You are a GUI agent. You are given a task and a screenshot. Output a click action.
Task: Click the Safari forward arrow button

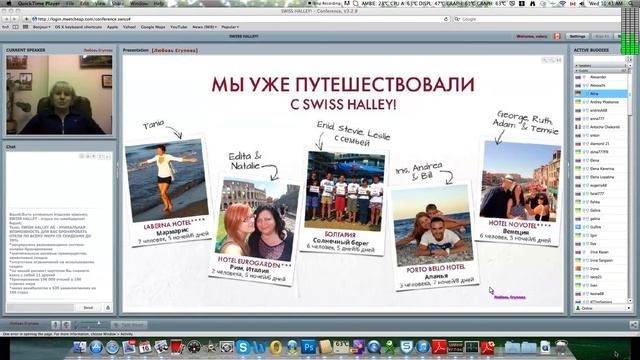tap(14, 19)
